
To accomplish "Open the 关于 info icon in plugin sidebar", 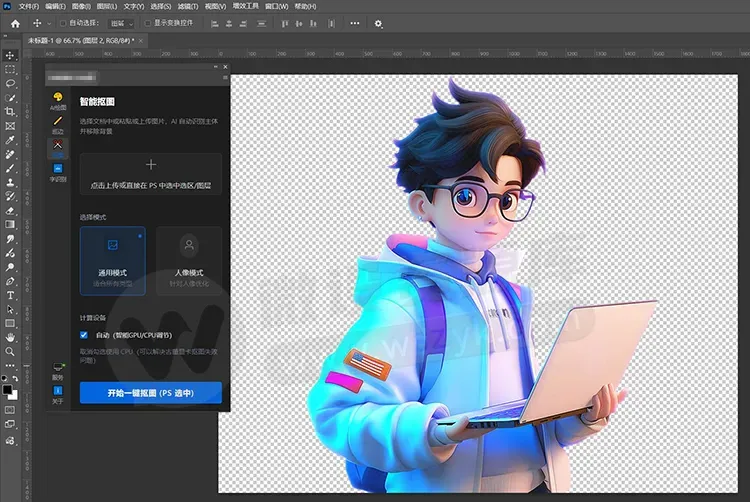I will (58, 395).
